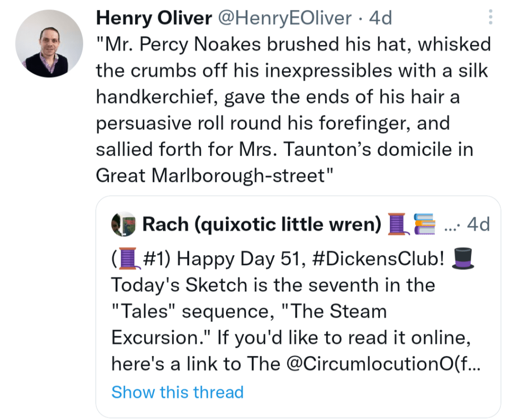Click the Henry Oliver display name

coord(153,19)
